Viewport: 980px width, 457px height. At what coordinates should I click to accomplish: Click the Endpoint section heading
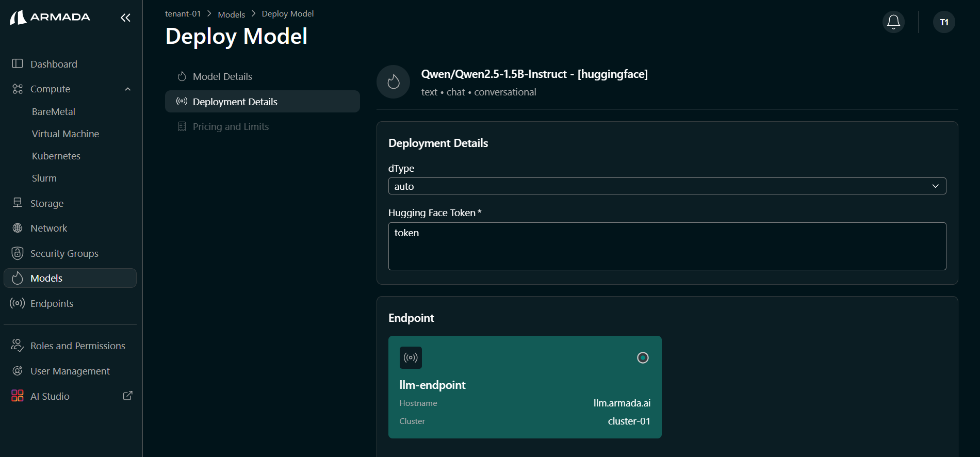click(x=411, y=318)
